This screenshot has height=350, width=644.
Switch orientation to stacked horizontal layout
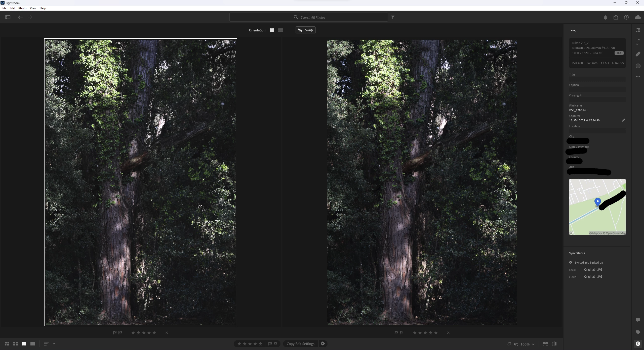[280, 30]
